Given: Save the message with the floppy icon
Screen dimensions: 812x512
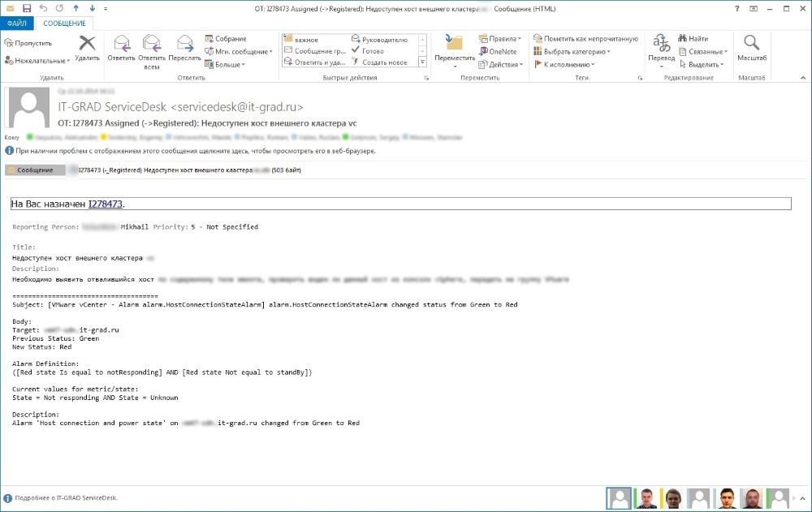Looking at the screenshot, I should (27, 7).
